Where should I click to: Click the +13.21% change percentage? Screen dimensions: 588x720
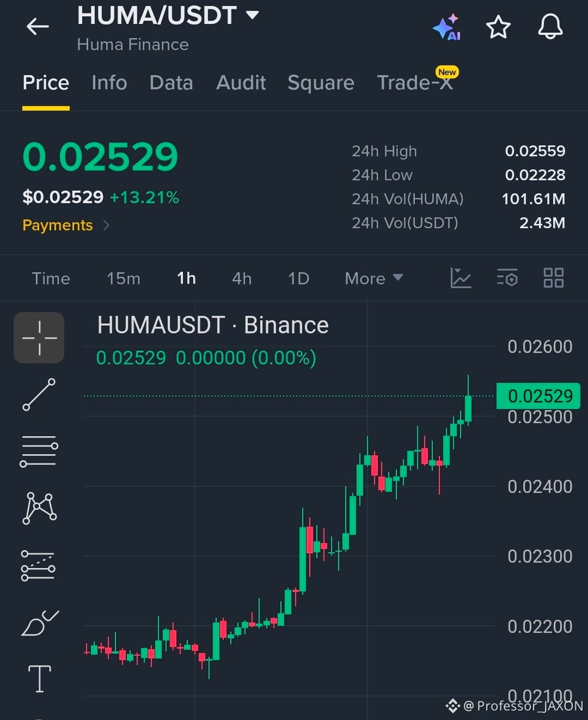click(x=144, y=197)
